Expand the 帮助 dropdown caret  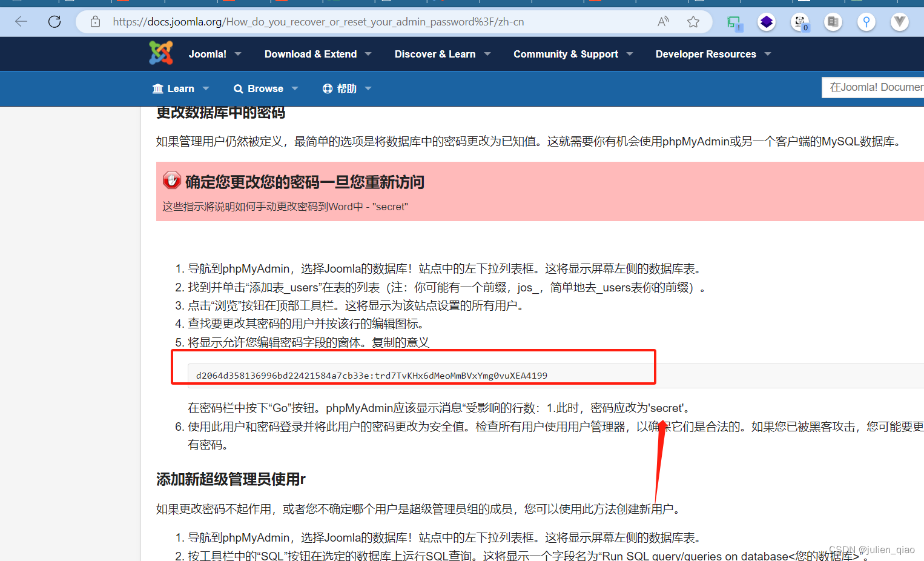368,88
